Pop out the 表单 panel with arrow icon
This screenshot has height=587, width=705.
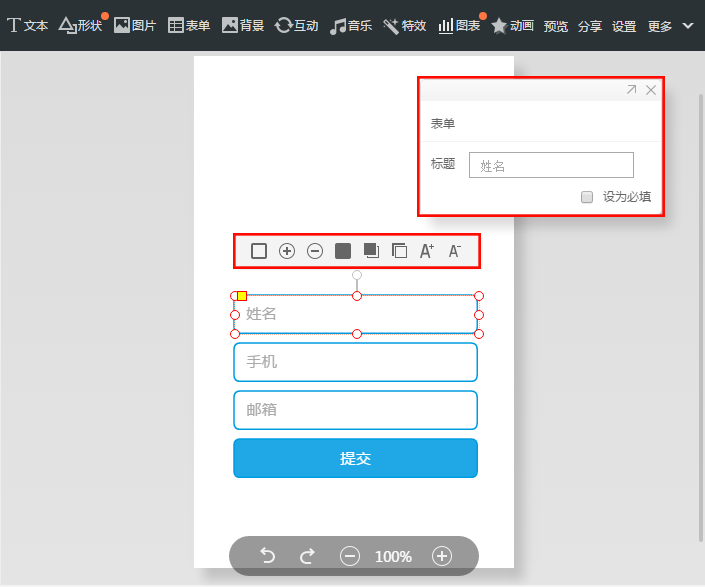pyautogui.click(x=632, y=89)
